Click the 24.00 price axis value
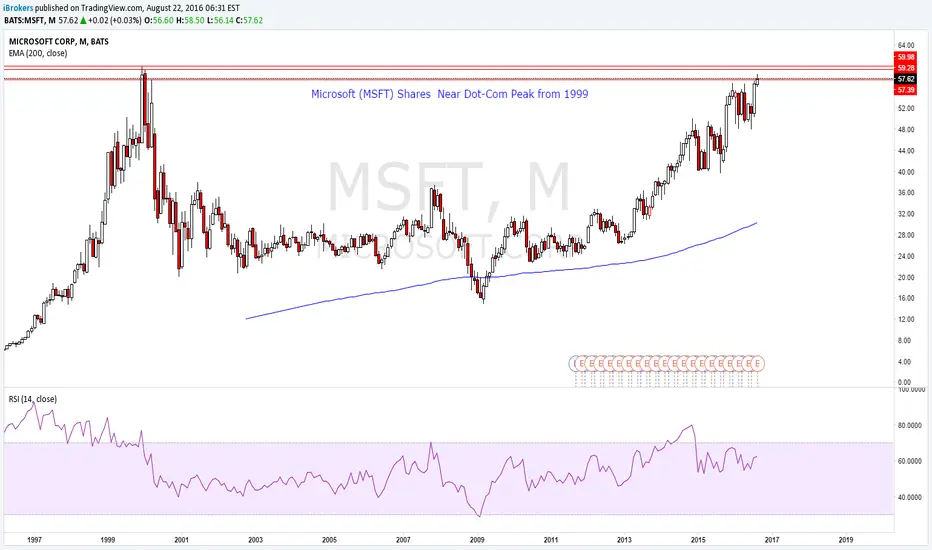Viewport: 932px width, 550px height. point(906,256)
